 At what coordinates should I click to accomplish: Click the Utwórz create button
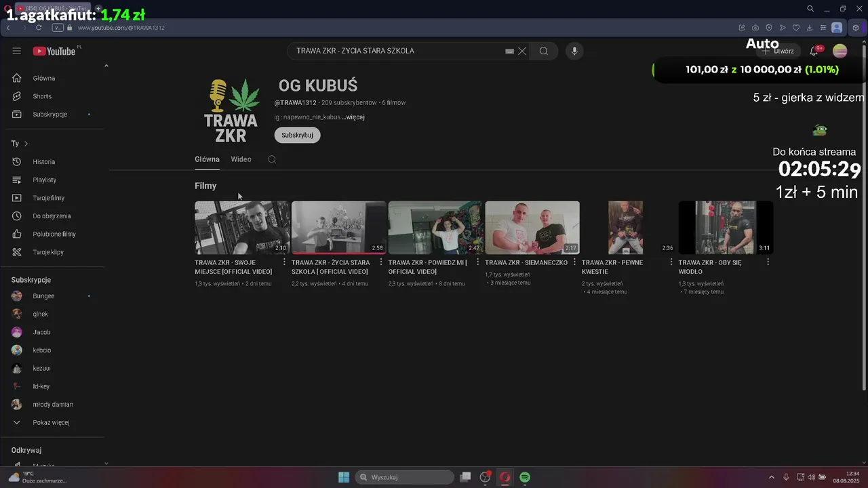pos(777,51)
